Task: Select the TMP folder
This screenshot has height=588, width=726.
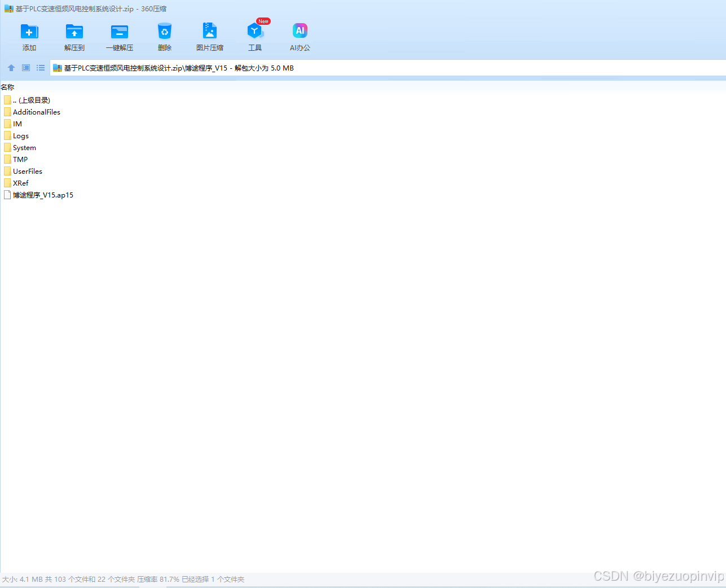Action: 16,159
